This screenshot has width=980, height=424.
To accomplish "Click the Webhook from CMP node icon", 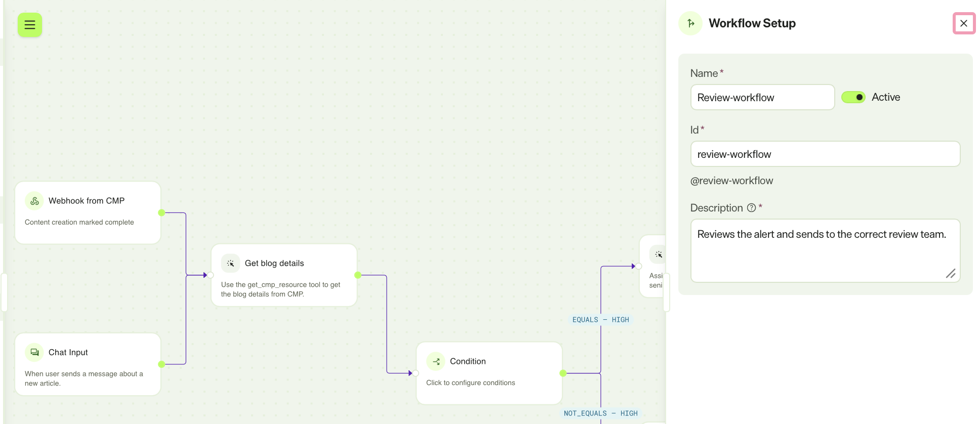I will pyautogui.click(x=34, y=201).
